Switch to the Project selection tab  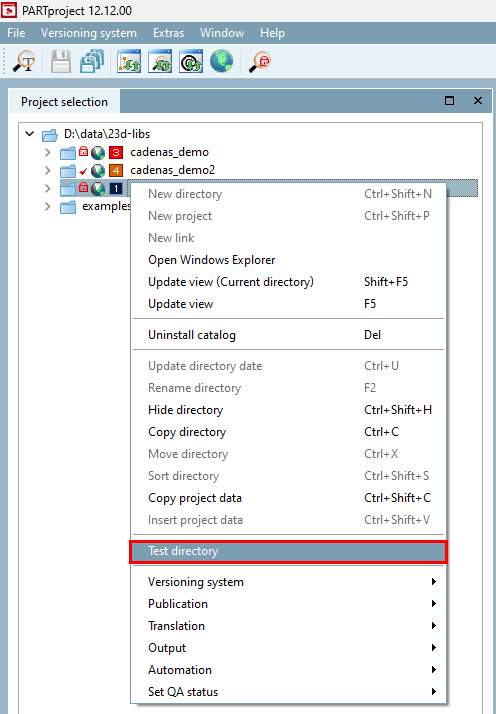(64, 102)
